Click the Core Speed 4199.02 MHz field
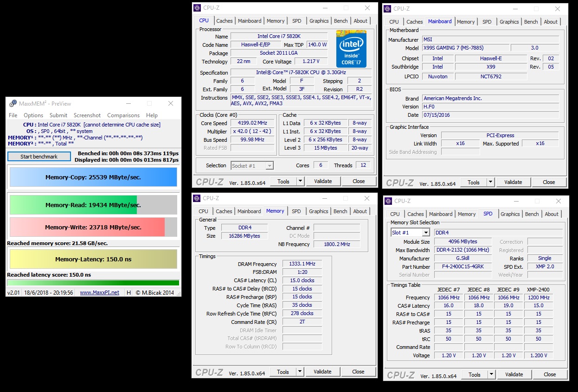The width and height of the screenshot is (578, 392). (253, 123)
